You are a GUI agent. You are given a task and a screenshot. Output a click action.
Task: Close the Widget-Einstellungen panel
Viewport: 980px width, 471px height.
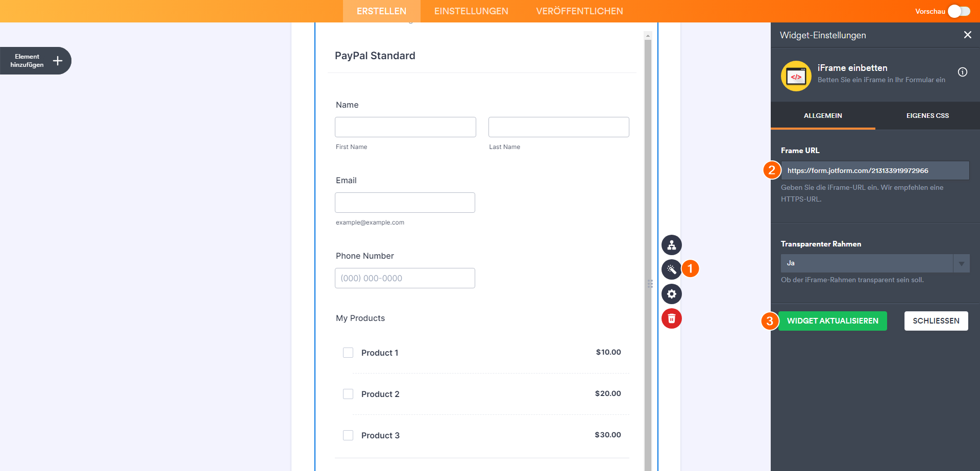click(x=967, y=35)
